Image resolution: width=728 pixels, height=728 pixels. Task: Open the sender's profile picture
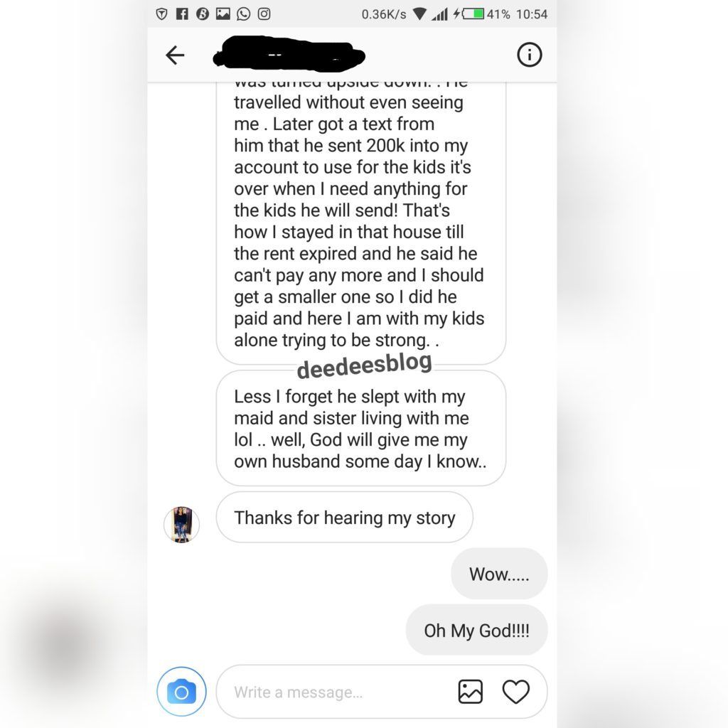click(x=181, y=525)
